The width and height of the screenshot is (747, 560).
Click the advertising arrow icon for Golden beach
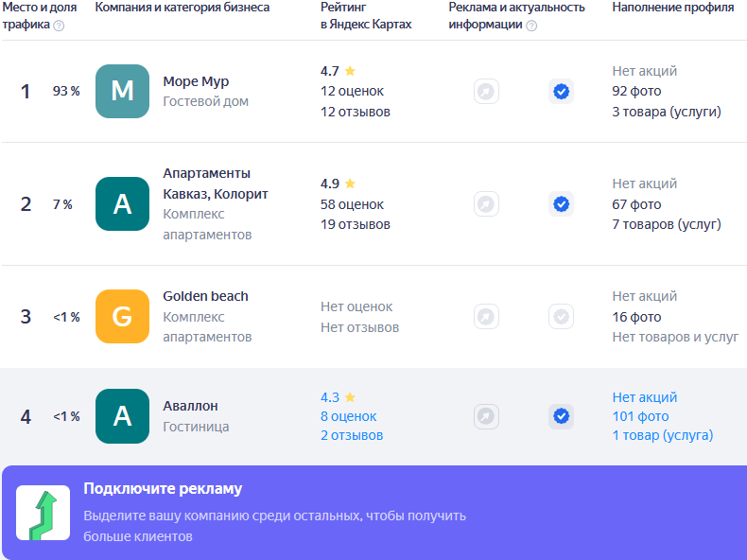(x=486, y=317)
